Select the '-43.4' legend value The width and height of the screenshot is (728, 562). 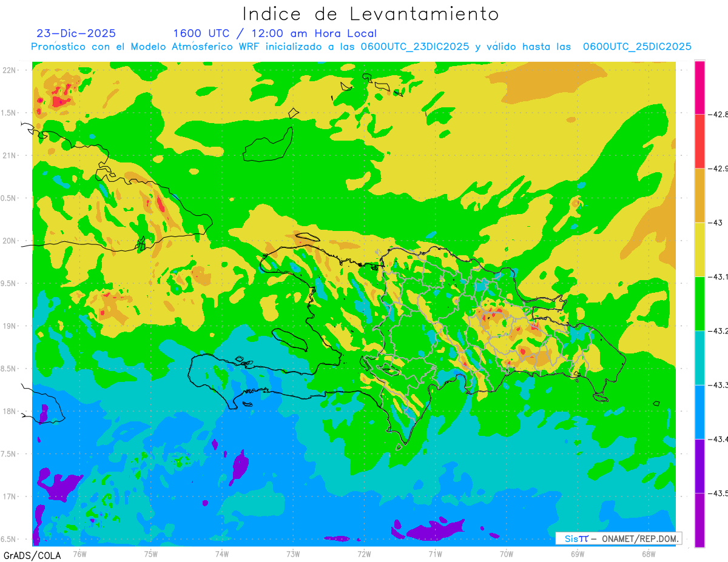pyautogui.click(x=717, y=439)
